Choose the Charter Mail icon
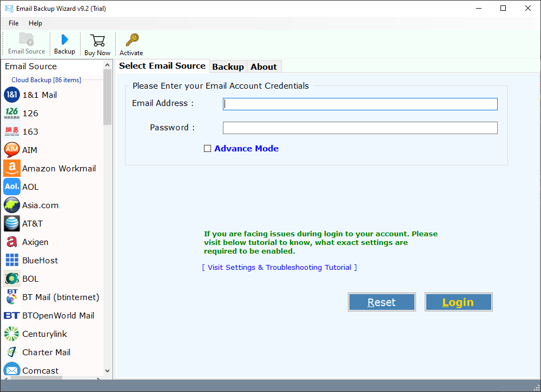Viewport: 541px width, 392px height. 12,352
